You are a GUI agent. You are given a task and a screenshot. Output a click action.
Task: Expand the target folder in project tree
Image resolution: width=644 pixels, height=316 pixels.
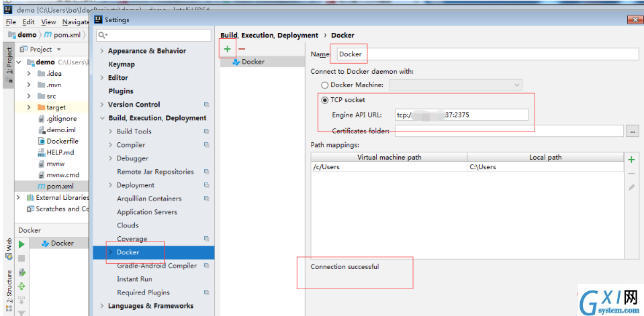29,107
